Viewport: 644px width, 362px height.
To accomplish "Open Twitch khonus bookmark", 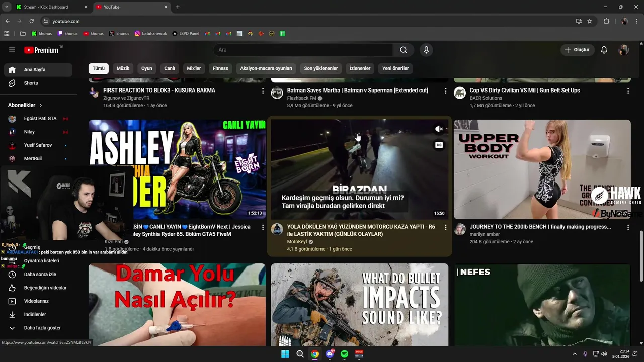I will point(67,34).
